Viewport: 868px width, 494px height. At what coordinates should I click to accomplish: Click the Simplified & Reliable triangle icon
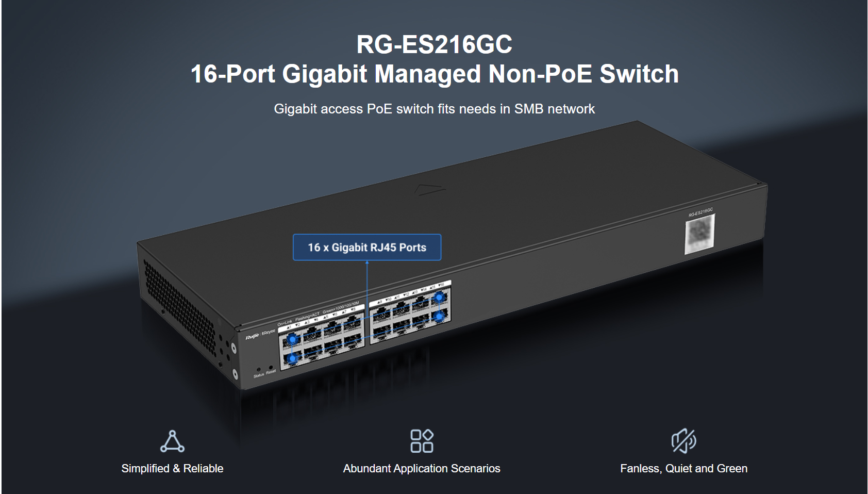point(172,441)
